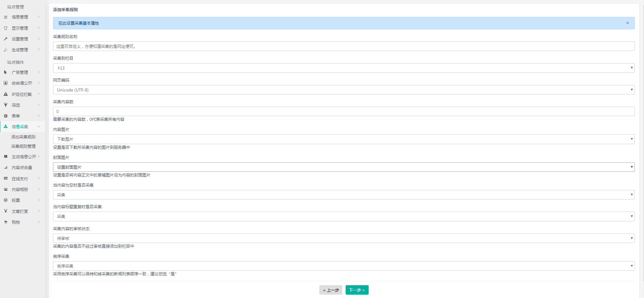
Task: Open the 封面图片 设置封面图片 dropdown
Action: click(344, 167)
